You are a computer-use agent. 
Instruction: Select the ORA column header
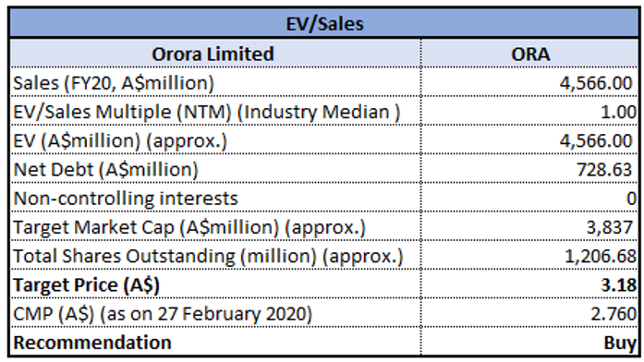529,54
